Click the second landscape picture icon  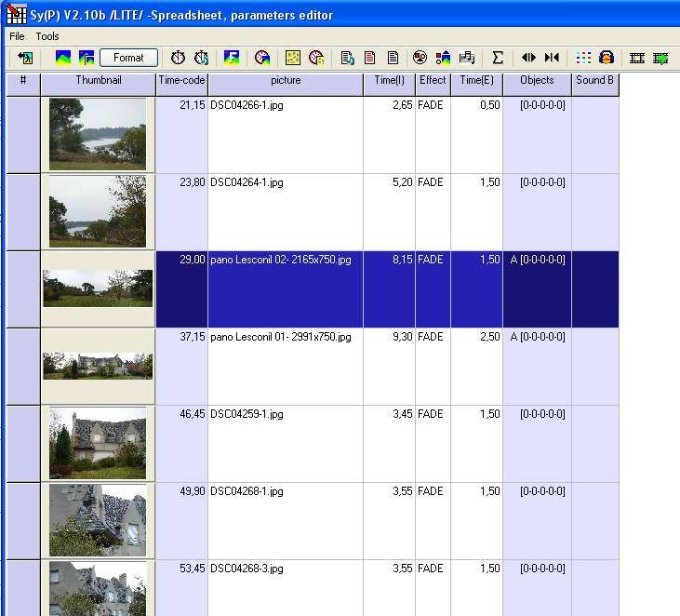[87, 58]
